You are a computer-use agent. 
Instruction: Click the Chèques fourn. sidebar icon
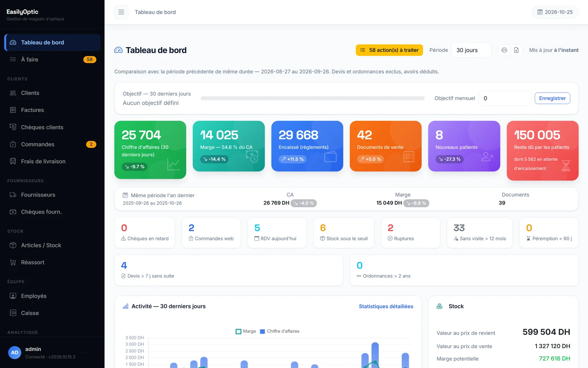pyautogui.click(x=13, y=212)
